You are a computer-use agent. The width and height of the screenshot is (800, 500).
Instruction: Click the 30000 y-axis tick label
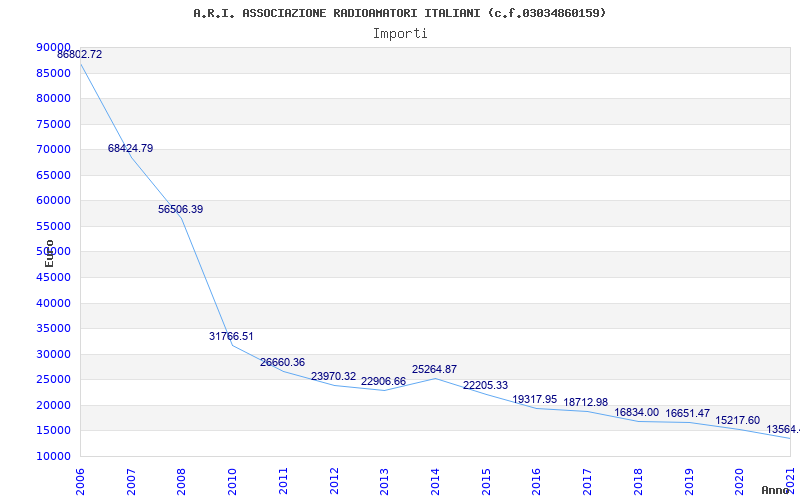tap(53, 354)
